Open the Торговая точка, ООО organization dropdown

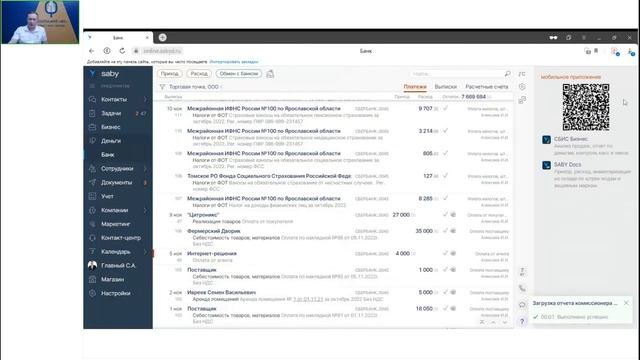point(195,87)
